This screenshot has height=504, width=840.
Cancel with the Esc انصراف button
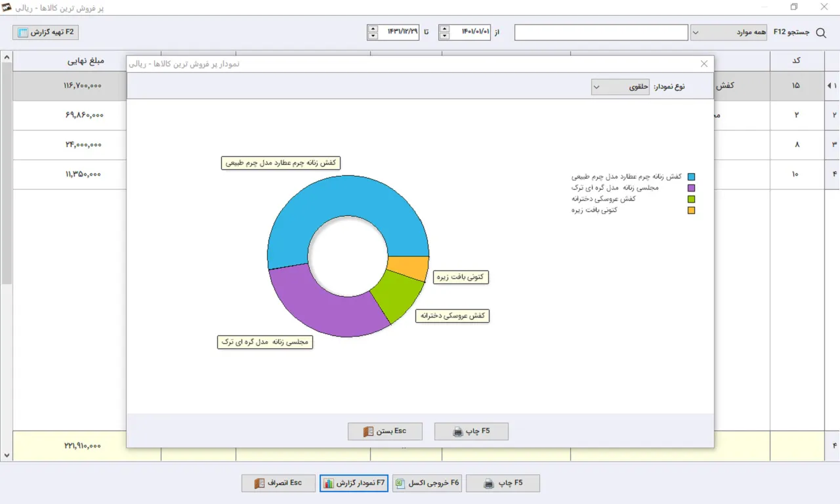coord(279,483)
